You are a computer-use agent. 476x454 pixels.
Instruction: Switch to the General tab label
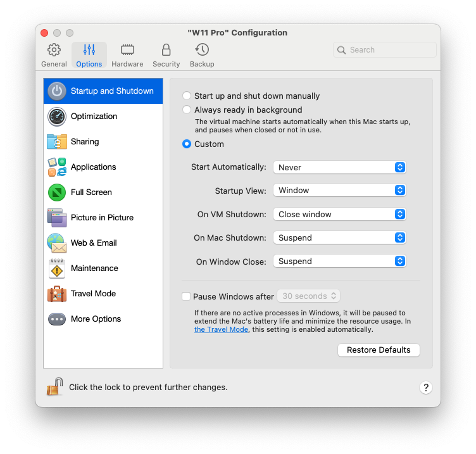pos(54,64)
